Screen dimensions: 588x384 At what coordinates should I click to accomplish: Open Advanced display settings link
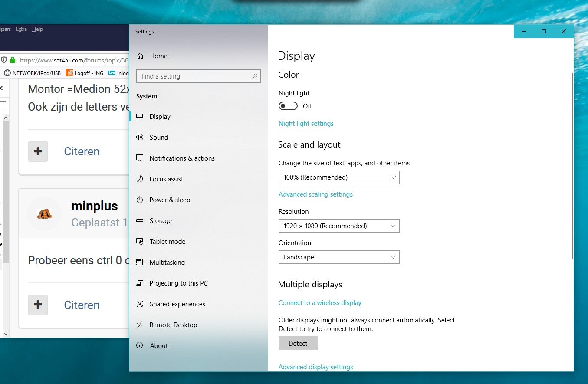tap(316, 367)
